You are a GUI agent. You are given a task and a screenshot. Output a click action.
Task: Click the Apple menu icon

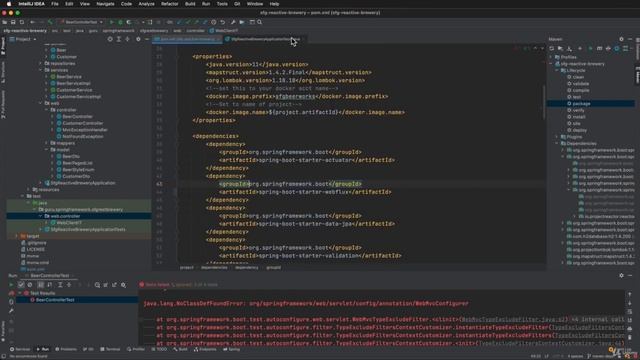(9, 4)
